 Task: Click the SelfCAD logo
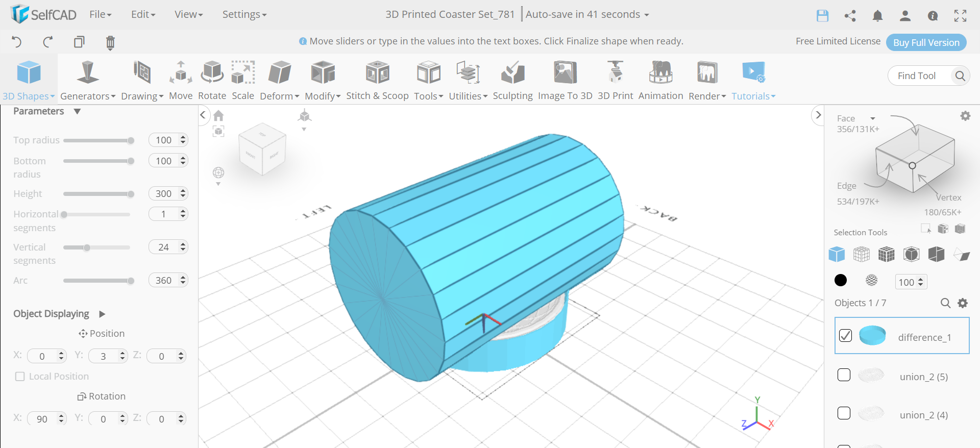[x=43, y=14]
